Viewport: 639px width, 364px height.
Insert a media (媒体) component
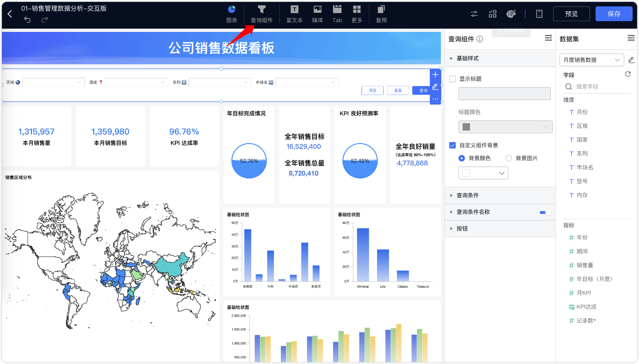pos(318,14)
